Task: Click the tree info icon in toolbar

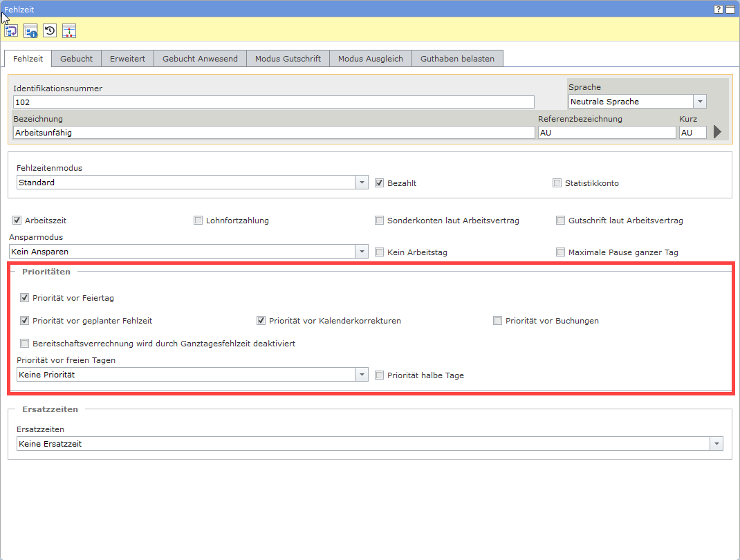Action: pyautogui.click(x=30, y=30)
